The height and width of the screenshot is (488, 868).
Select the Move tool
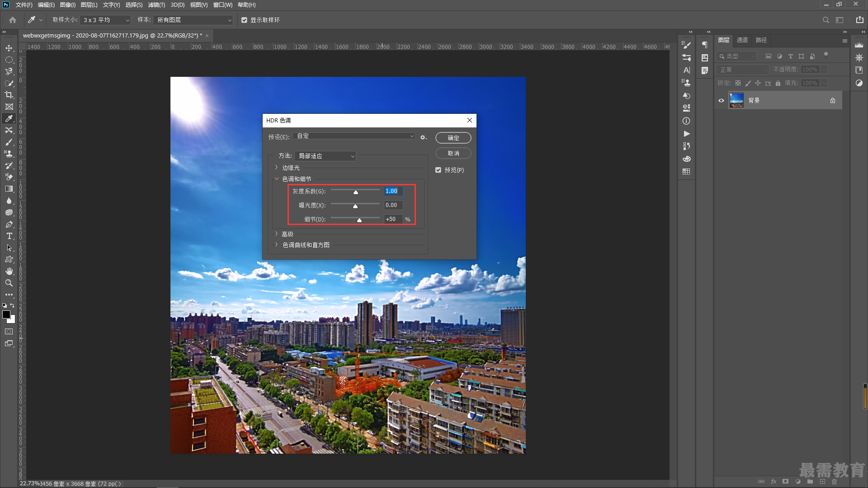point(9,48)
